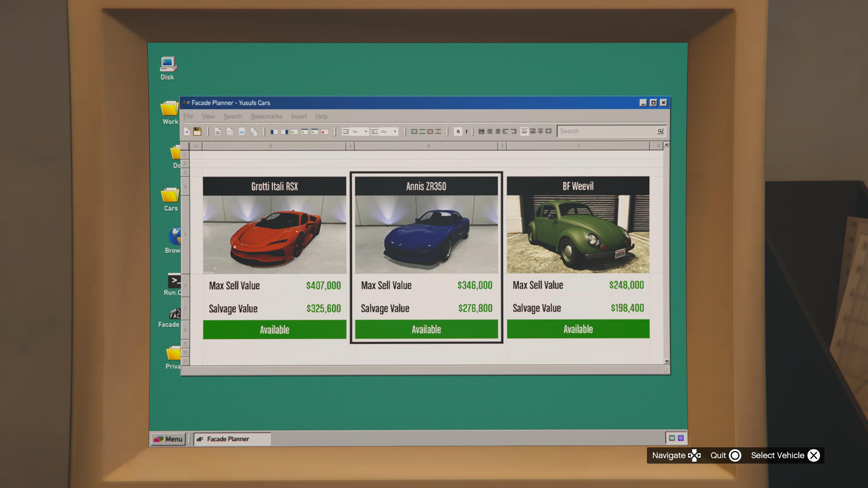Click the red delete row icon

[325, 132]
